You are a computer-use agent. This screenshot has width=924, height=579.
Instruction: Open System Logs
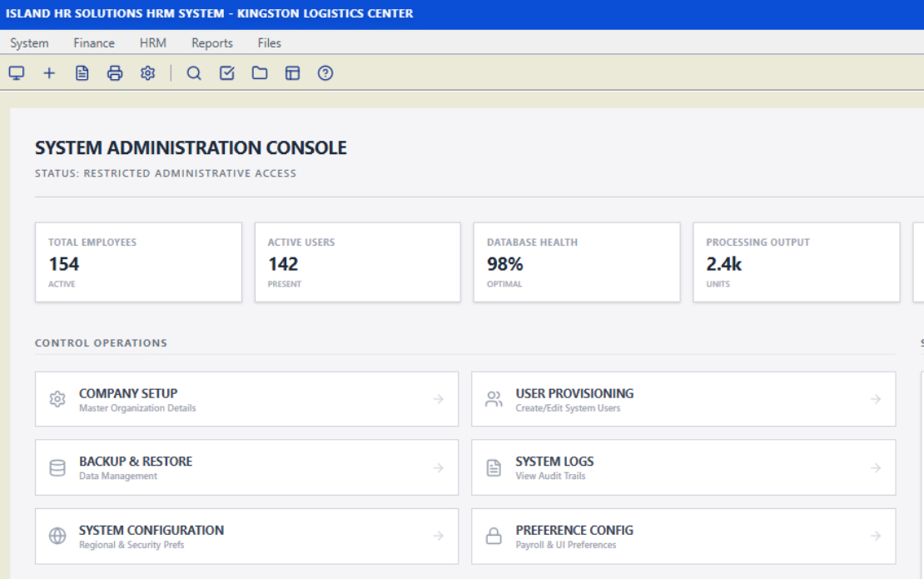[x=683, y=467]
